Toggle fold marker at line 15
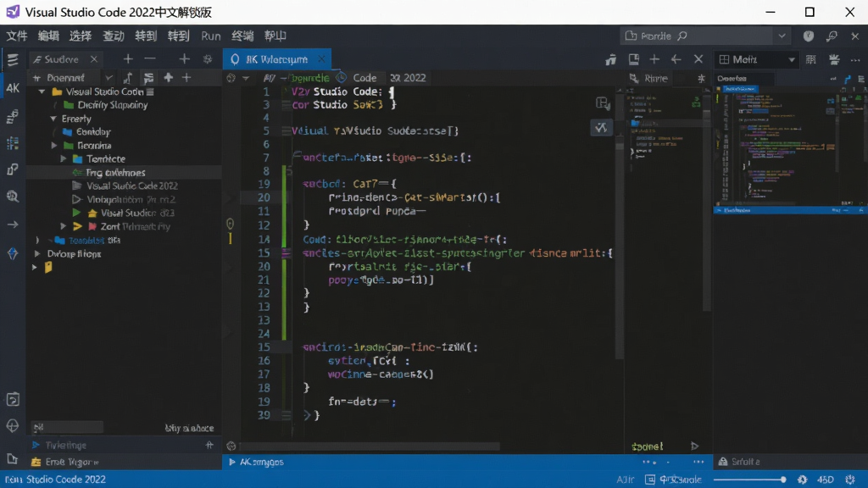The width and height of the screenshot is (868, 488). 286,253
